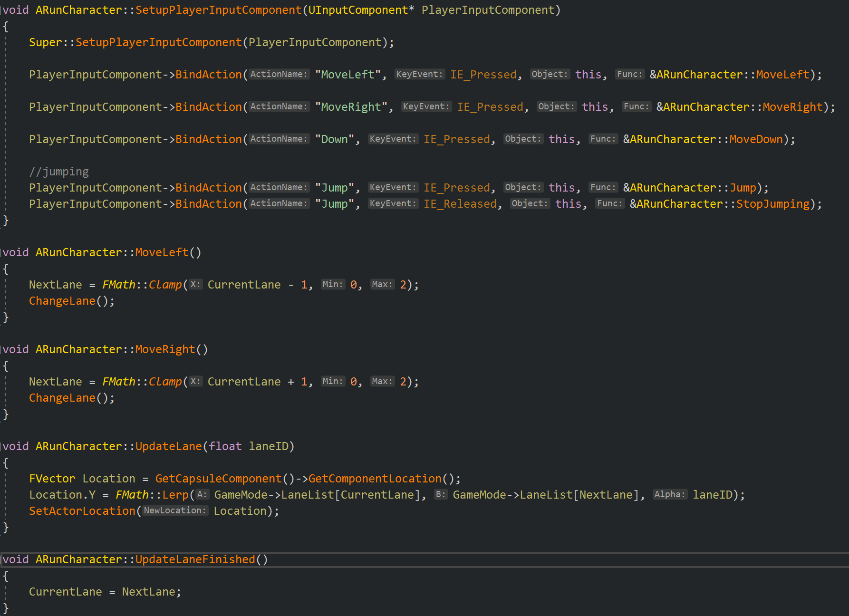The width and height of the screenshot is (849, 616).
Task: Click NextLane in 'CurrentLane = NextLane;'
Action: click(149, 592)
